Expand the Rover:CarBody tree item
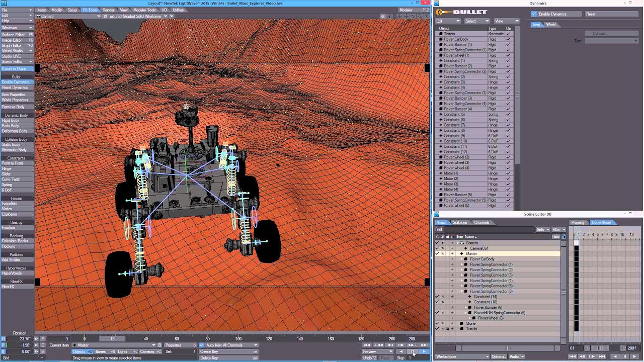 461,259
